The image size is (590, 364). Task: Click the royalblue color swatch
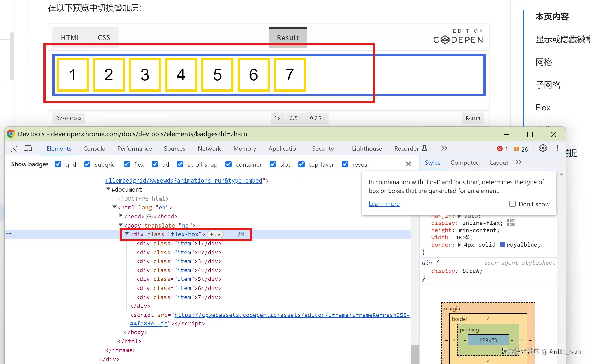pos(503,245)
